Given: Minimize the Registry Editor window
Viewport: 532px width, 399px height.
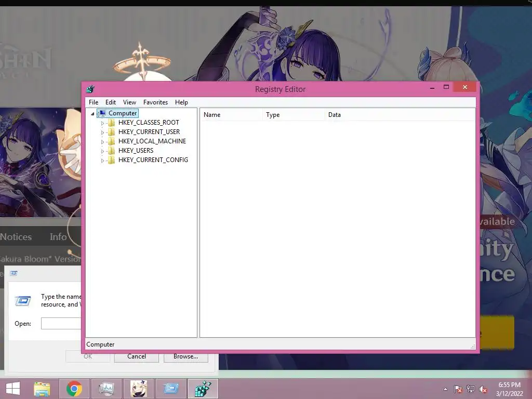Looking at the screenshot, I should (x=432, y=88).
